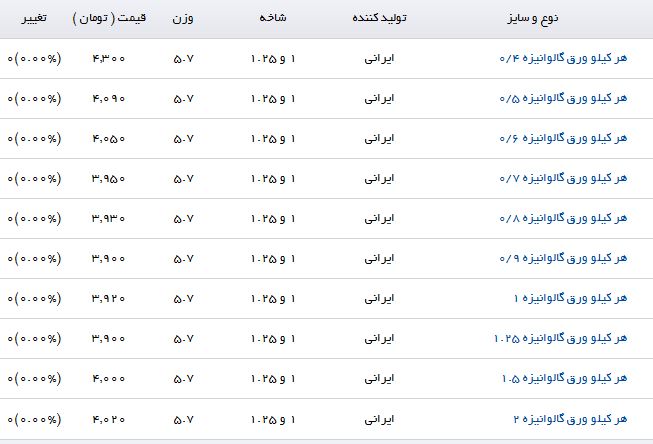Image resolution: width=653 pixels, height=444 pixels.
Task: Select the price cell ۴,۰۵۰
Action: click(x=108, y=139)
